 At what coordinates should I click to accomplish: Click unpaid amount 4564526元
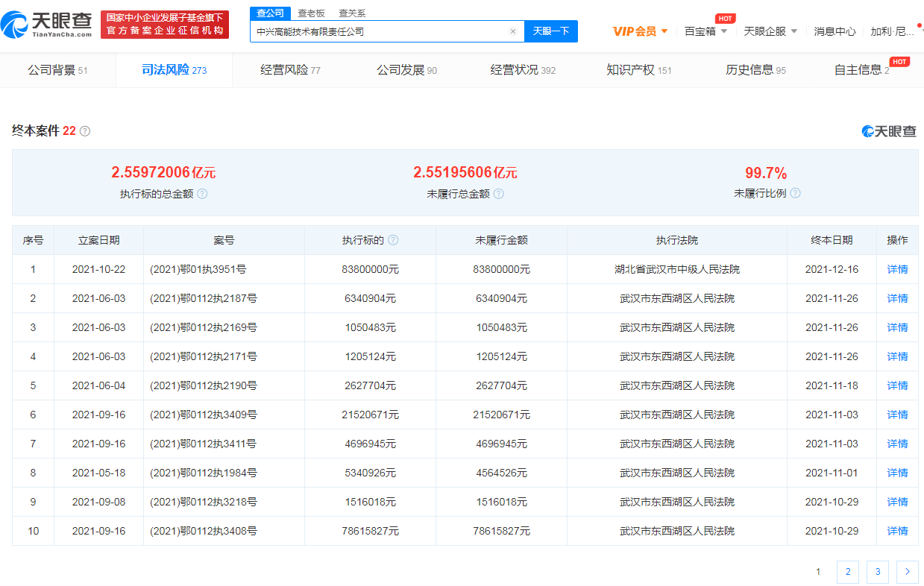pos(501,473)
